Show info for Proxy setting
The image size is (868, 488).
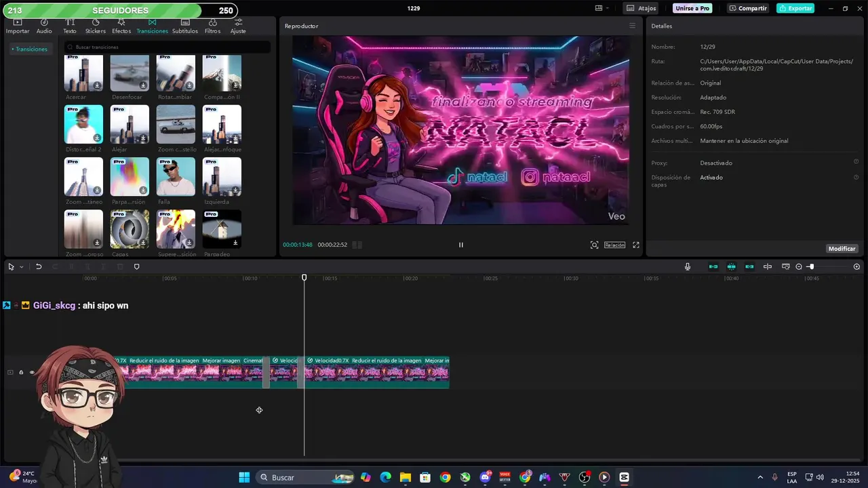[856, 162]
